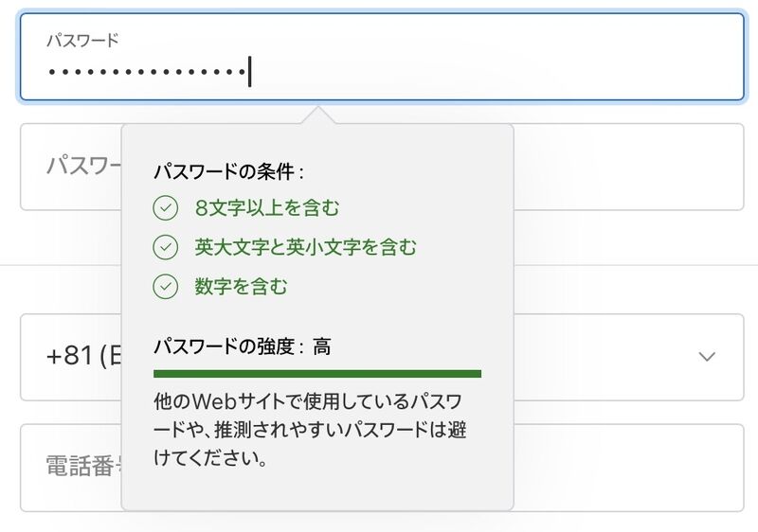Click the checkmark icon beside 8文字以上を含む
This screenshot has width=758, height=532.
pyautogui.click(x=165, y=208)
